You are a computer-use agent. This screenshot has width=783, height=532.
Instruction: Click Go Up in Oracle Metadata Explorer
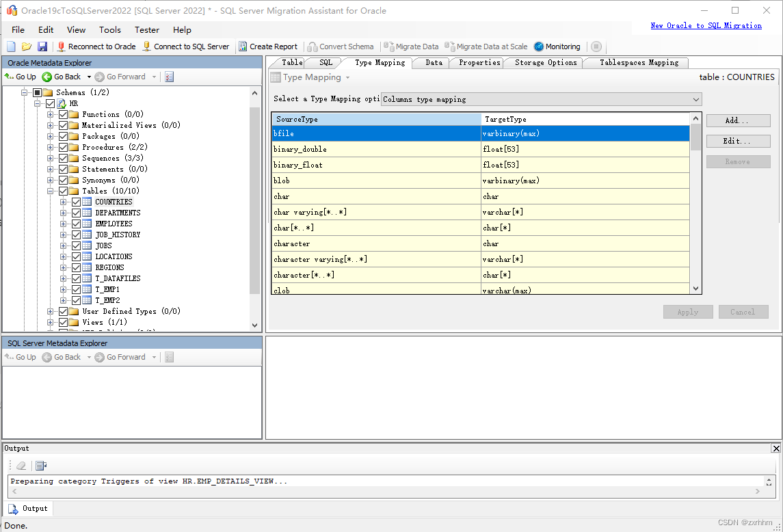[21, 77]
